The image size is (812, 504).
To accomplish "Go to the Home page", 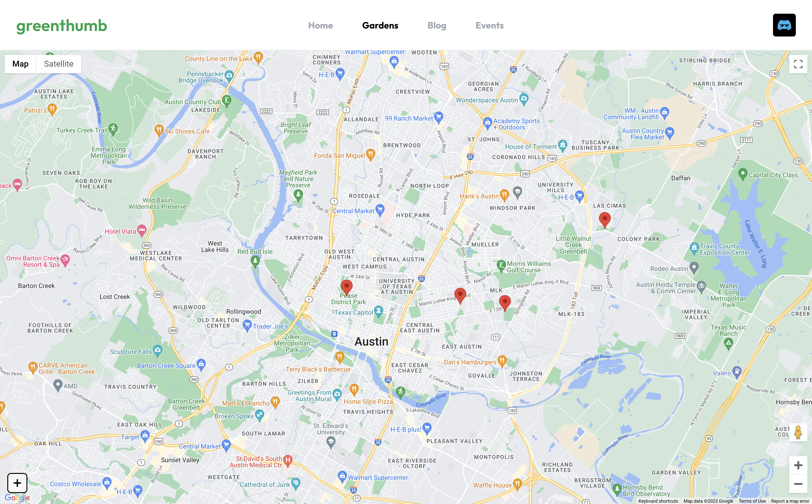I will (x=320, y=25).
